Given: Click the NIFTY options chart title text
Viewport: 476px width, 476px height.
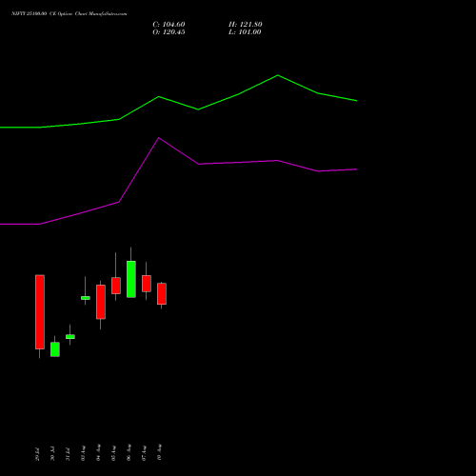Looking at the screenshot, I should 69,14.
